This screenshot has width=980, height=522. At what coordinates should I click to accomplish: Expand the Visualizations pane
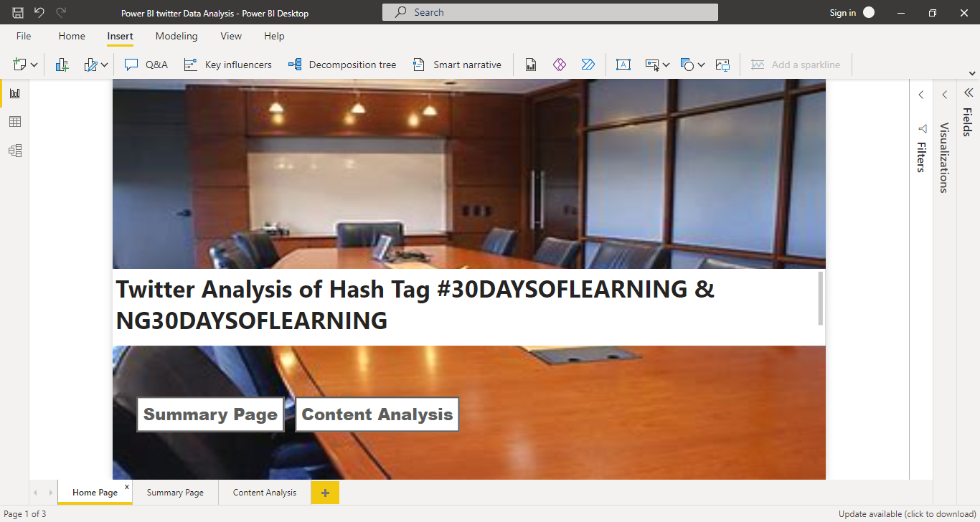(944, 94)
